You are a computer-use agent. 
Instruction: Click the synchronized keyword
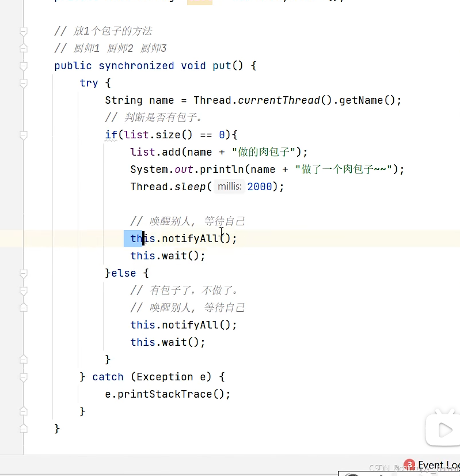(x=136, y=66)
